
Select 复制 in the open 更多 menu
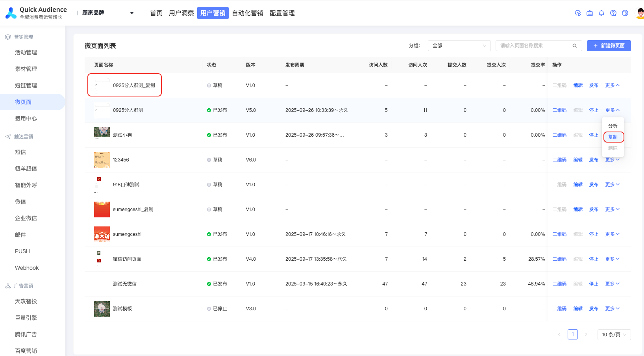[613, 137]
